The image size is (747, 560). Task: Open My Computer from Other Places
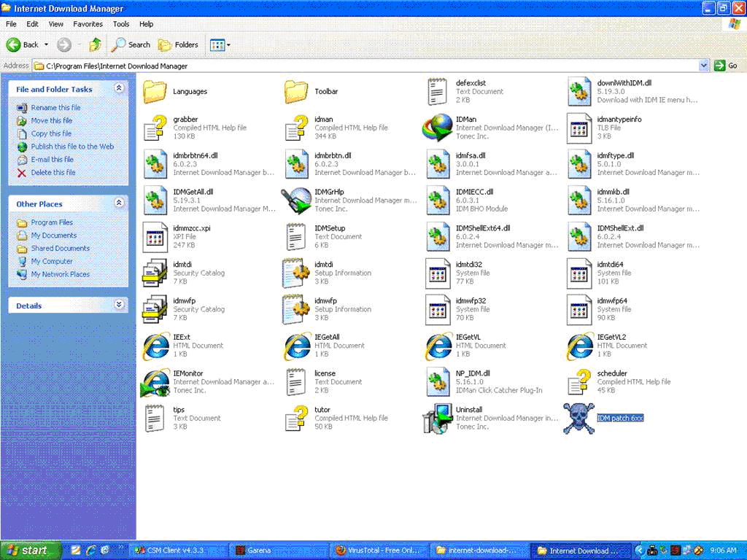52,261
